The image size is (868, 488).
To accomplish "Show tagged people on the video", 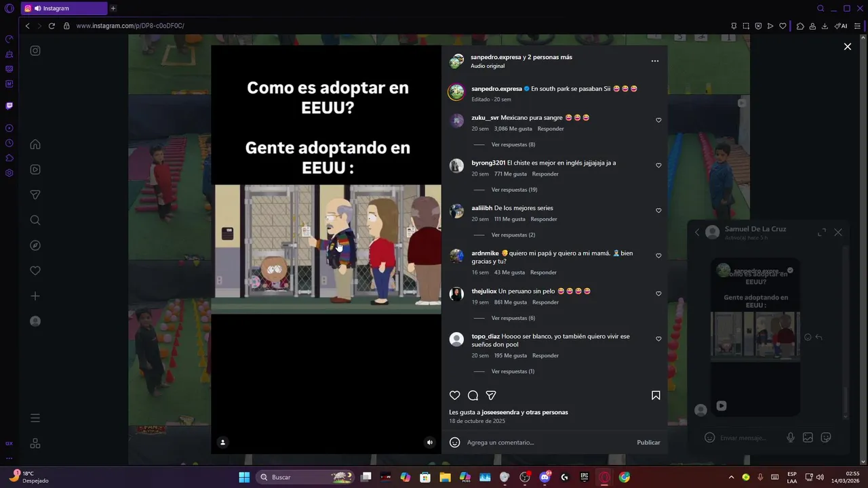I will point(222,442).
